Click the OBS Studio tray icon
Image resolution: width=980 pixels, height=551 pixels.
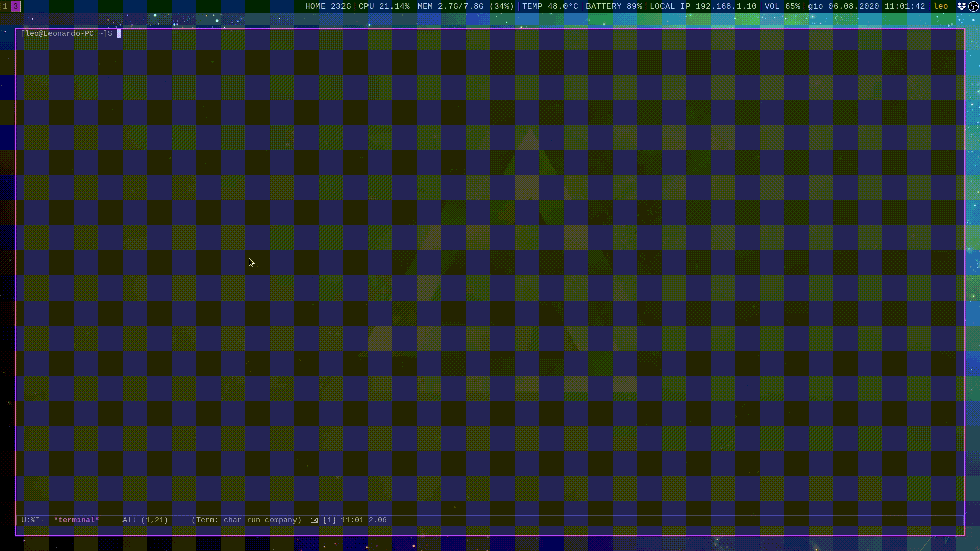click(973, 7)
